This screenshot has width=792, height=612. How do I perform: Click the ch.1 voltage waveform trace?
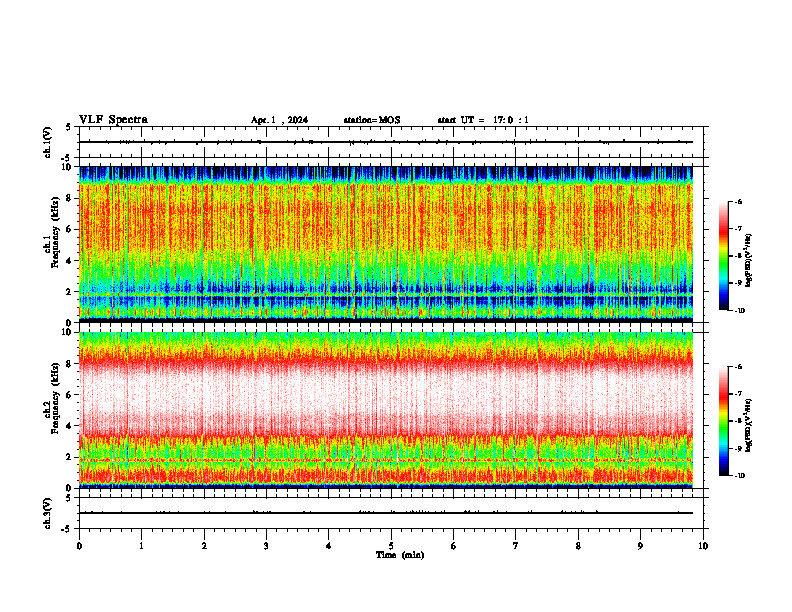[x=386, y=142]
